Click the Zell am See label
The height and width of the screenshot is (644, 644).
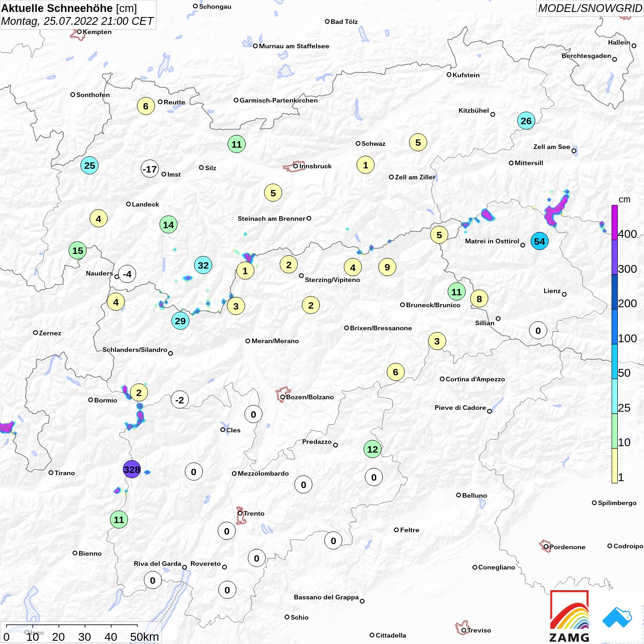click(x=552, y=147)
